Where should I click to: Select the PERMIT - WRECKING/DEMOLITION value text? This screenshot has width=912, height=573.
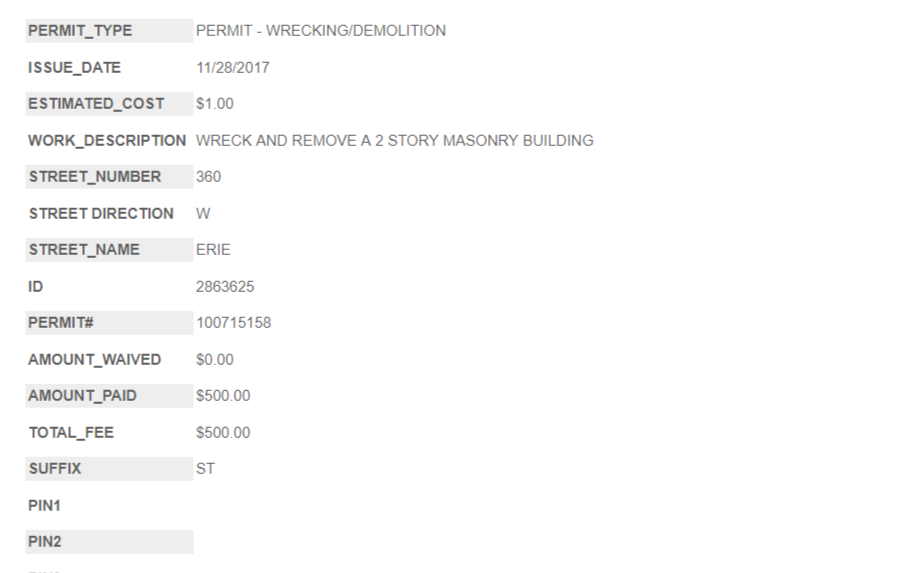pos(321,31)
